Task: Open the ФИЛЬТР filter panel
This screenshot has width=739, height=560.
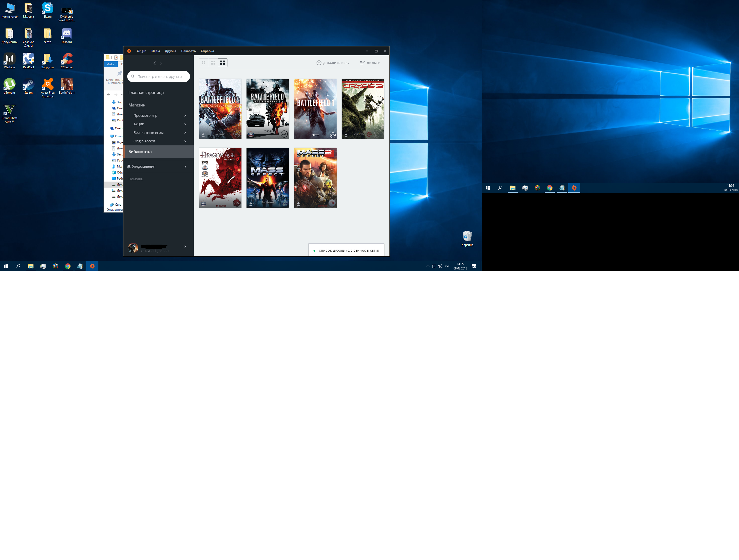Action: pyautogui.click(x=370, y=63)
